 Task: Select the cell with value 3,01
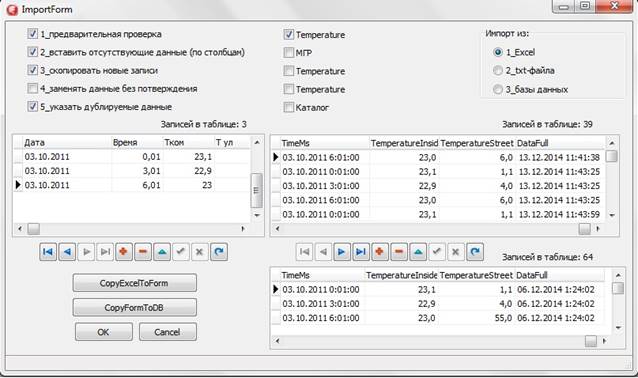137,171
